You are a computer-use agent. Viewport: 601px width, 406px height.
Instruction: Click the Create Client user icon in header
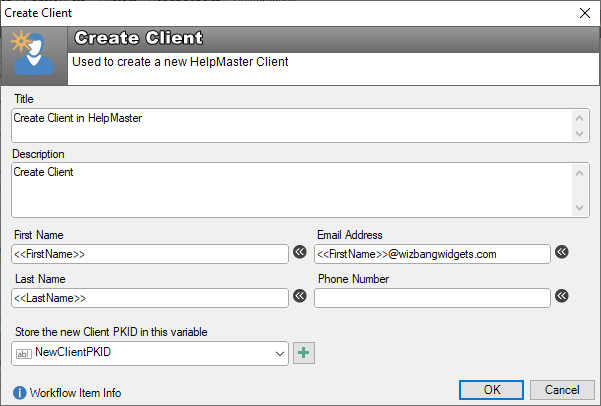tap(33, 54)
